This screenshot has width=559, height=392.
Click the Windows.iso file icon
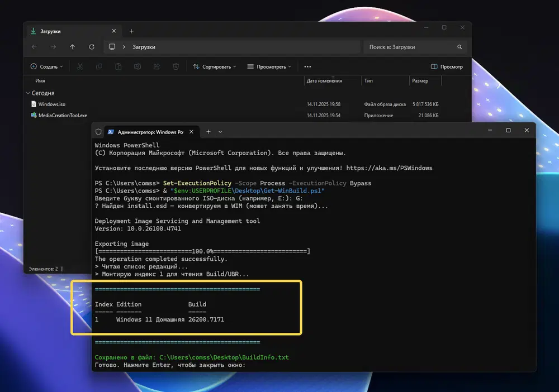(x=34, y=104)
